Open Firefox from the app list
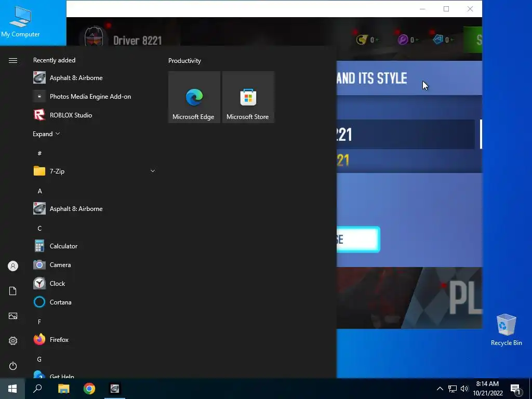This screenshot has height=399, width=532. pyautogui.click(x=95, y=339)
